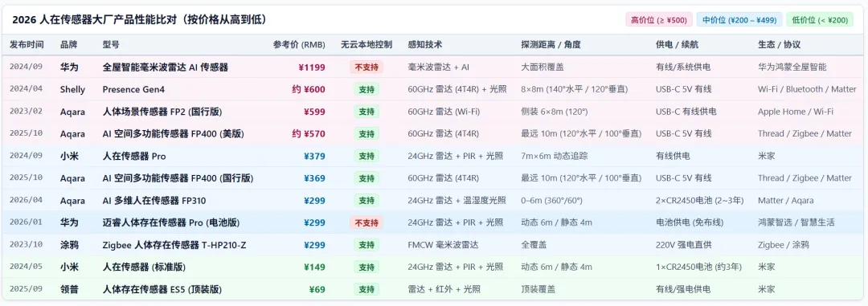868x306 pixels.
Task: Click the Shelly brand cell
Action: point(72,90)
